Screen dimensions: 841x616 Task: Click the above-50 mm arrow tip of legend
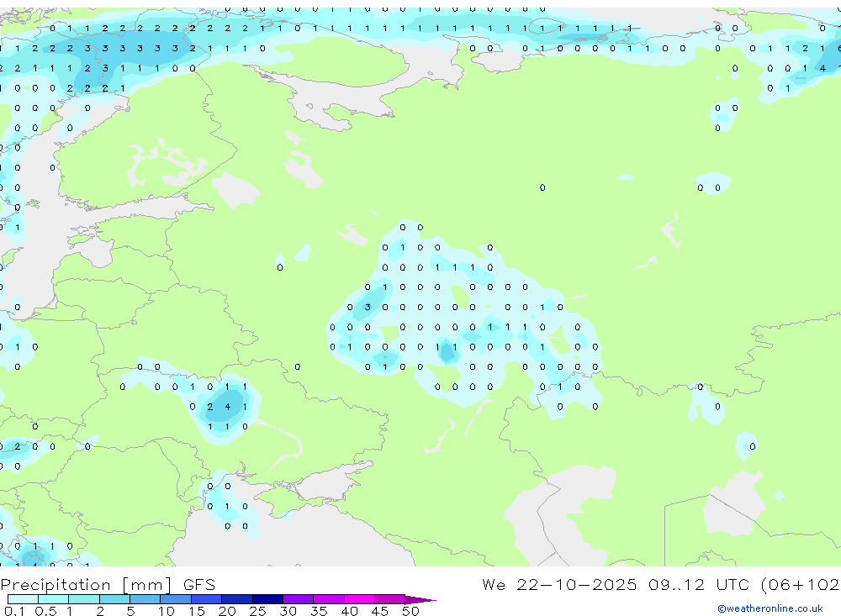point(420,599)
